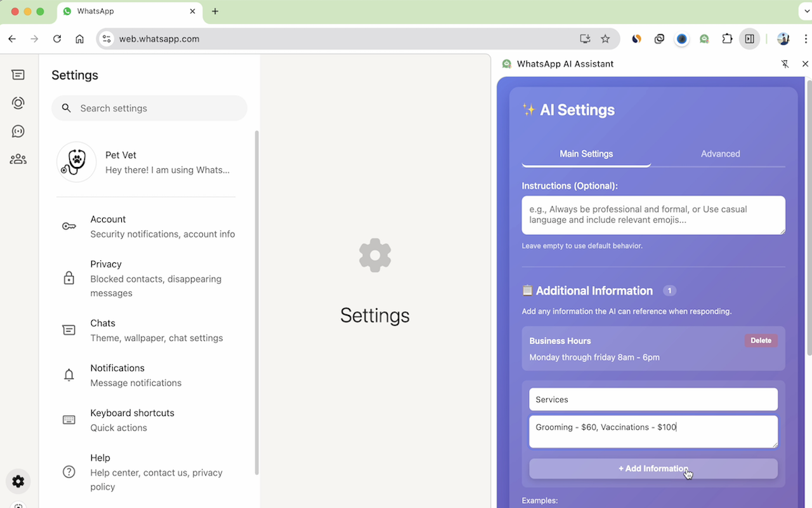812x508 pixels.
Task: Close the WhatsApp AI Assistant side panel
Action: click(x=805, y=64)
